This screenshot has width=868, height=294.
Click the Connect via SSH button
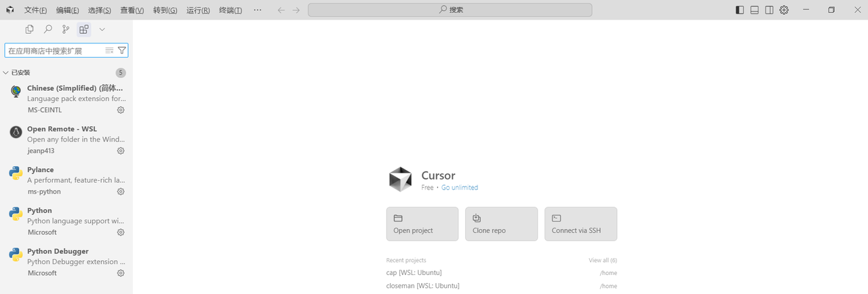[581, 224]
